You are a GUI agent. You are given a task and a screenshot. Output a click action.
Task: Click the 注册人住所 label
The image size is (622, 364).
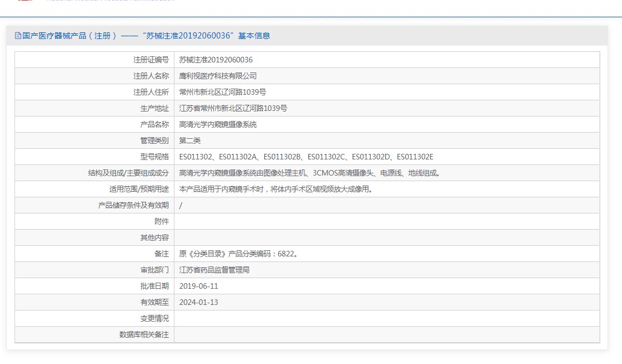tap(151, 92)
